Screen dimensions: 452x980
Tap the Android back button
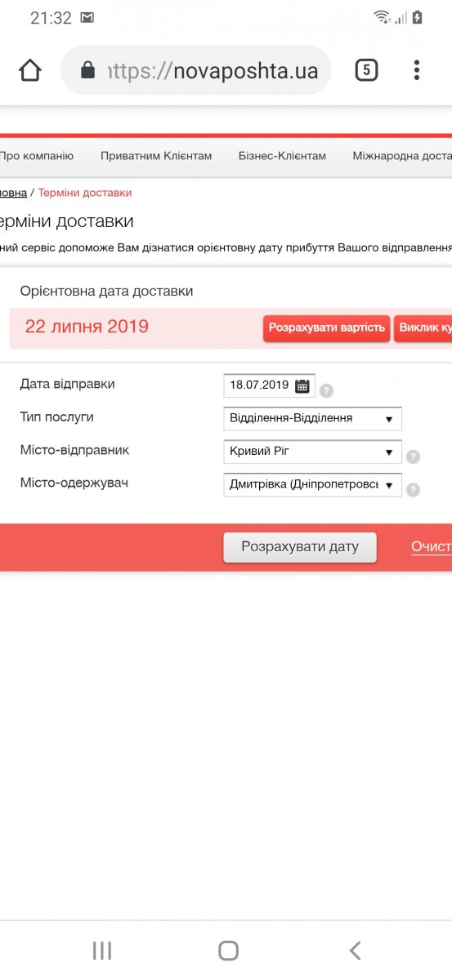pyautogui.click(x=355, y=950)
